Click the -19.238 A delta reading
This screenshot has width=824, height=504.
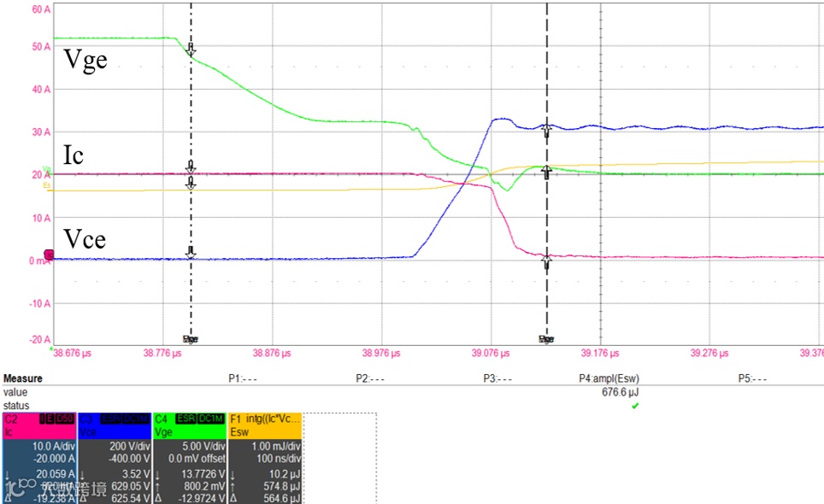(x=54, y=498)
